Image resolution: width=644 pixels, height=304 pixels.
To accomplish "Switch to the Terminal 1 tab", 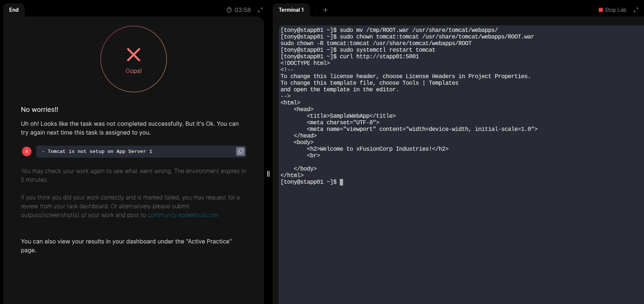I will pos(291,10).
